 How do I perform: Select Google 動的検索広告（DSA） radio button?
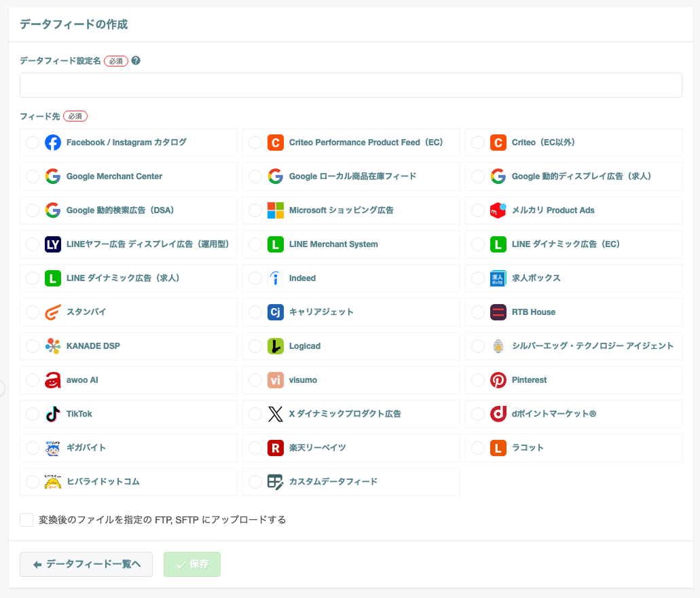(33, 210)
